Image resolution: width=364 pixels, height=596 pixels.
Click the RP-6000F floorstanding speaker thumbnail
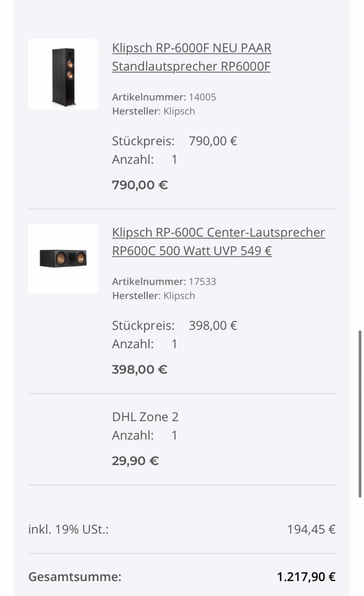(x=63, y=74)
